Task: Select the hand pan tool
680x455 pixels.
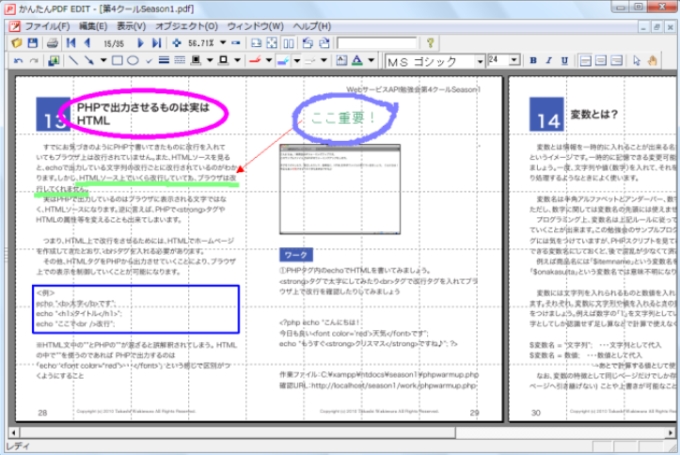Action: coord(653,61)
